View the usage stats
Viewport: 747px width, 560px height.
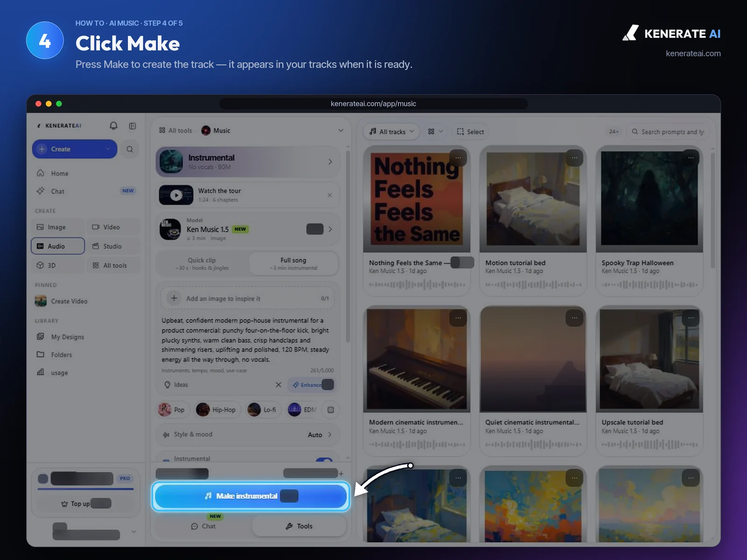pyautogui.click(x=59, y=372)
